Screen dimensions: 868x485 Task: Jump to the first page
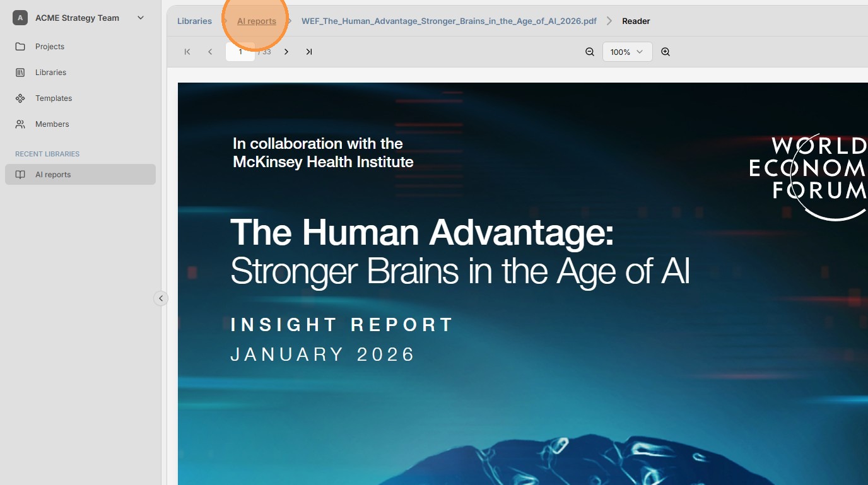[x=187, y=52]
